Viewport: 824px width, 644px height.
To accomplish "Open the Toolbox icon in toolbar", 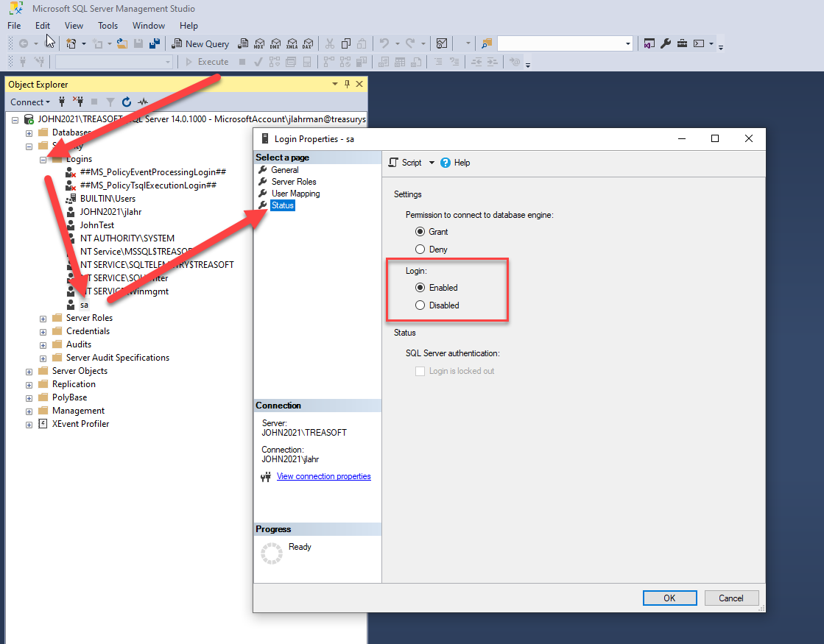I will pyautogui.click(x=682, y=43).
